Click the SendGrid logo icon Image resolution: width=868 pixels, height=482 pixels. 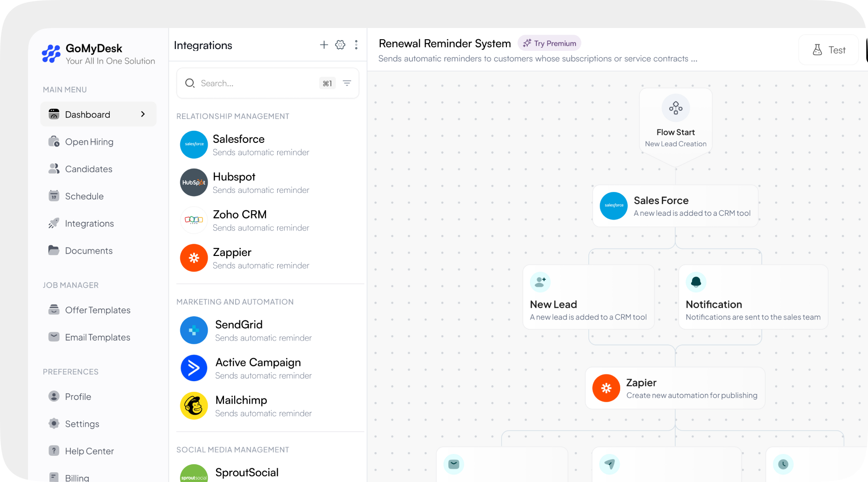click(194, 330)
